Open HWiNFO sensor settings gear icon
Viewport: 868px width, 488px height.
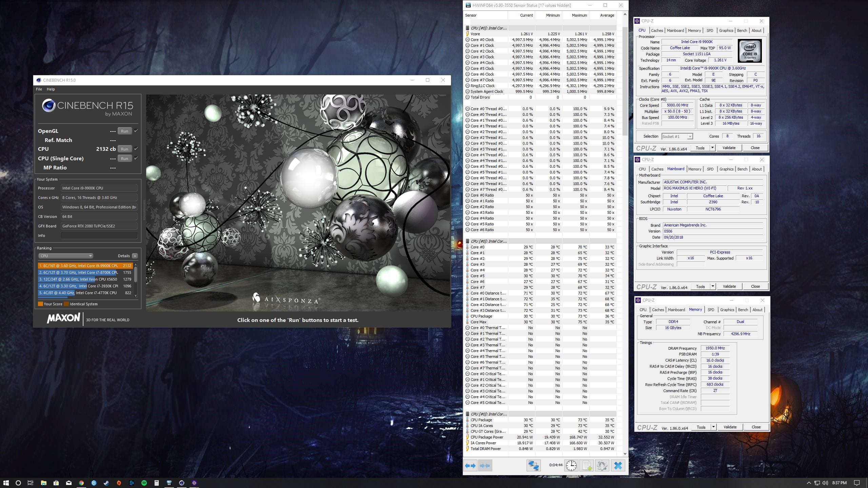coord(602,465)
